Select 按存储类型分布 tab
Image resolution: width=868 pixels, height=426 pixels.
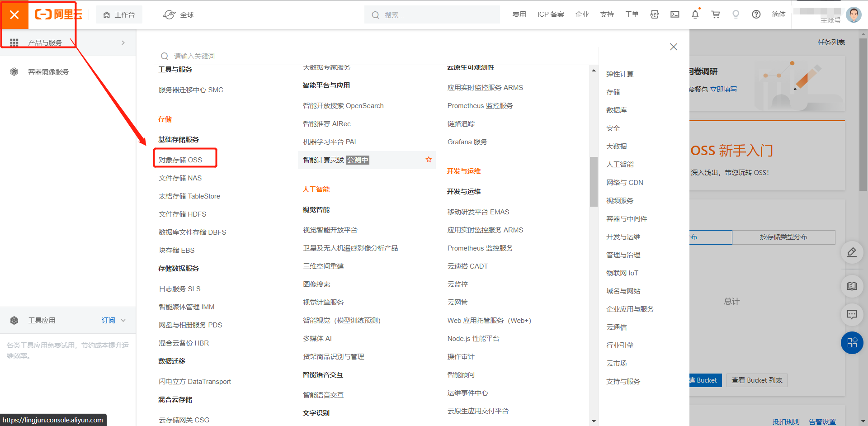click(783, 237)
